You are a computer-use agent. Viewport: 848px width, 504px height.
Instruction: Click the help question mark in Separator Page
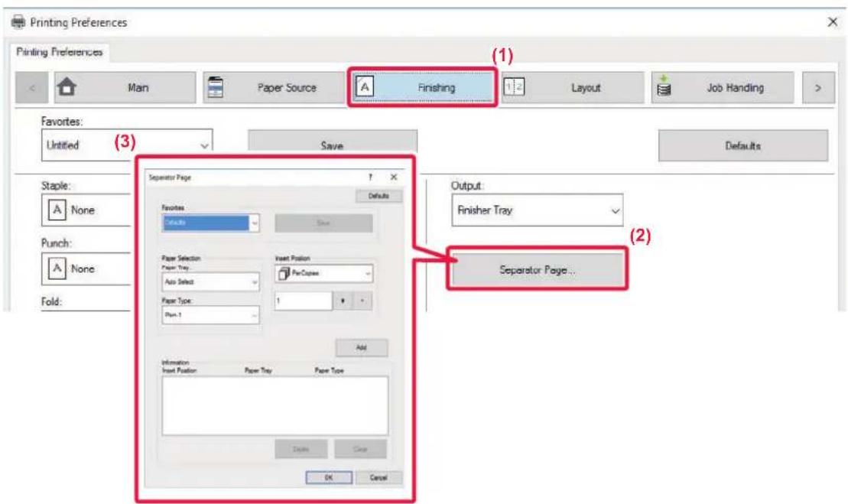[x=370, y=177]
